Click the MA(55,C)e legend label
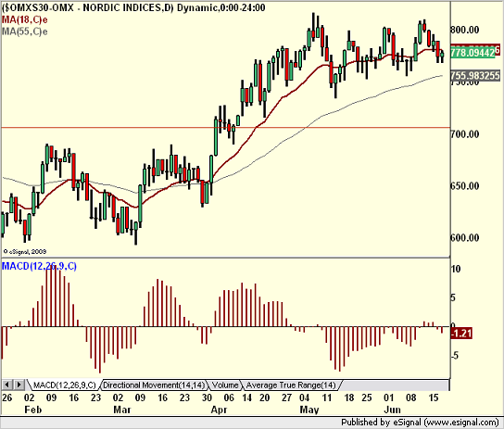 click(25, 32)
